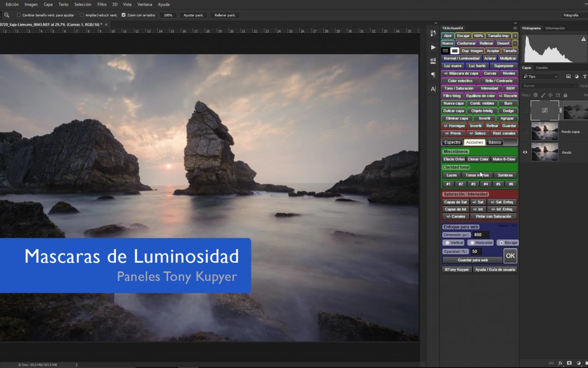Switch to the Canales tab

click(x=542, y=68)
